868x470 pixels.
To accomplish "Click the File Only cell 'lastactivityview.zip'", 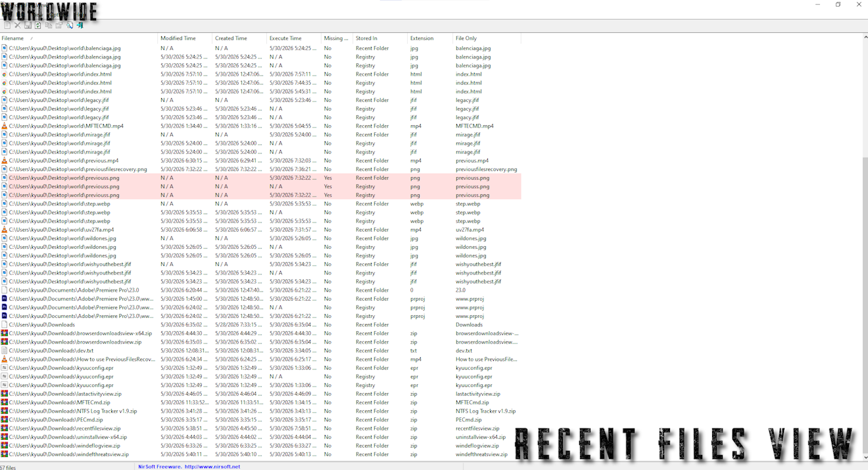I will [478, 394].
